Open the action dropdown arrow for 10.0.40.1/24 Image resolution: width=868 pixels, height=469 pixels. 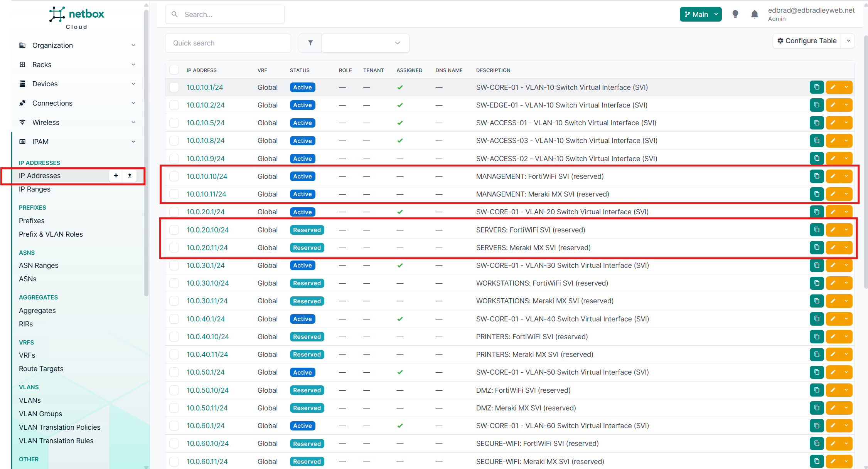846,319
